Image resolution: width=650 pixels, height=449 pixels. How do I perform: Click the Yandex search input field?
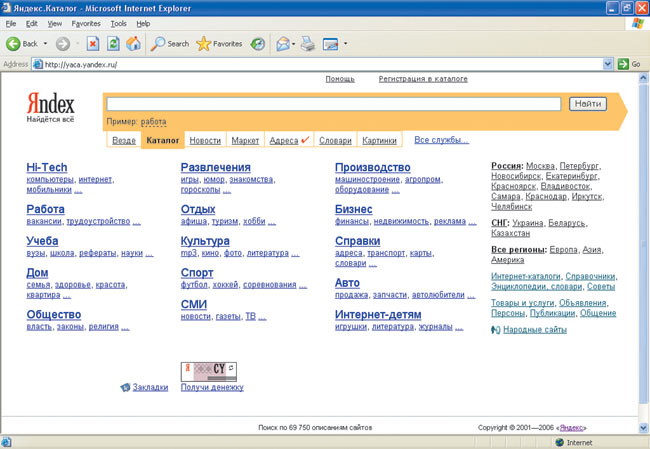(334, 104)
